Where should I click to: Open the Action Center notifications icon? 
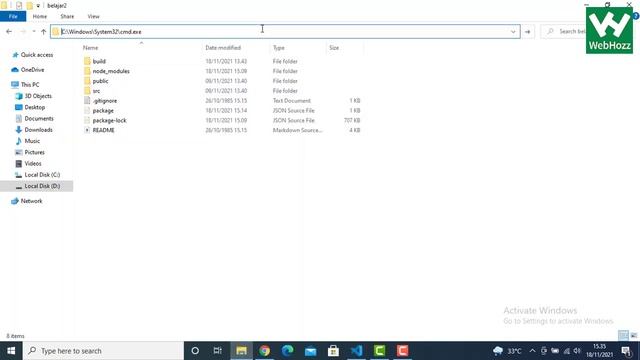(627, 351)
